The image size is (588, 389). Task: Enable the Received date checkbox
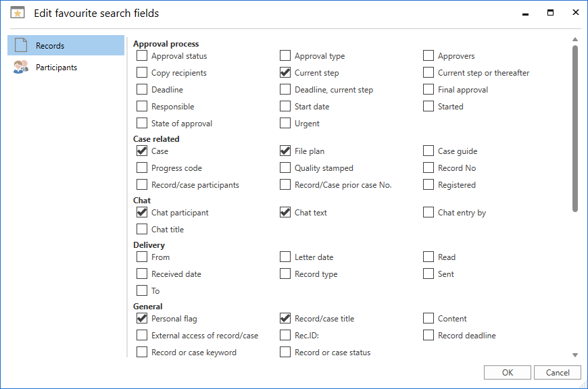pos(142,274)
